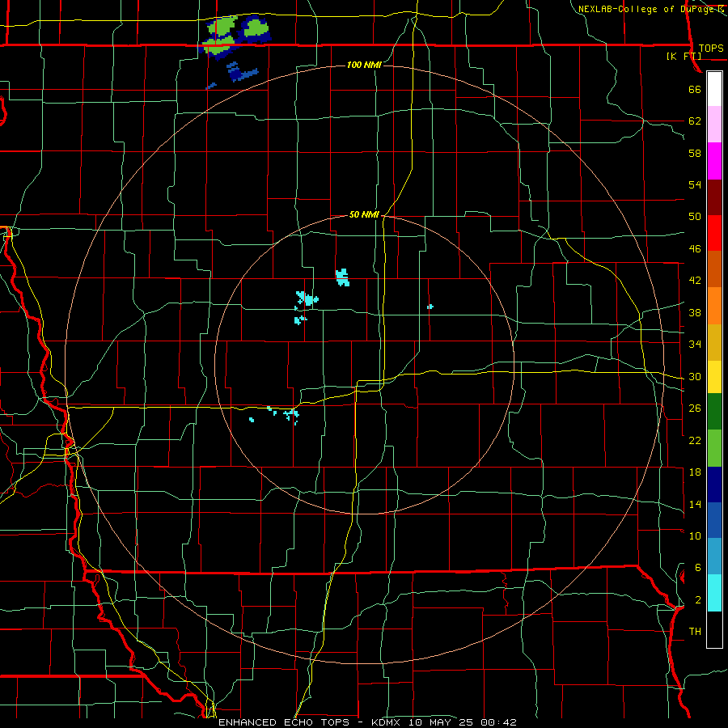The height and width of the screenshot is (728, 728).
Task: Click the "50 NMI" range ring label
Action: 365,214
